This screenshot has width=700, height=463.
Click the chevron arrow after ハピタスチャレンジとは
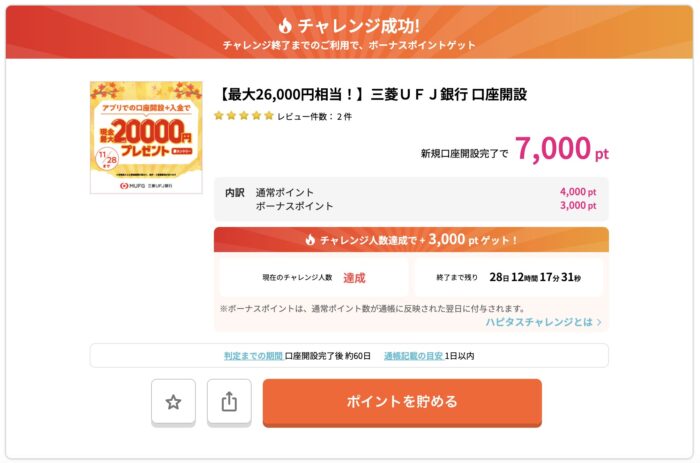coord(599,323)
